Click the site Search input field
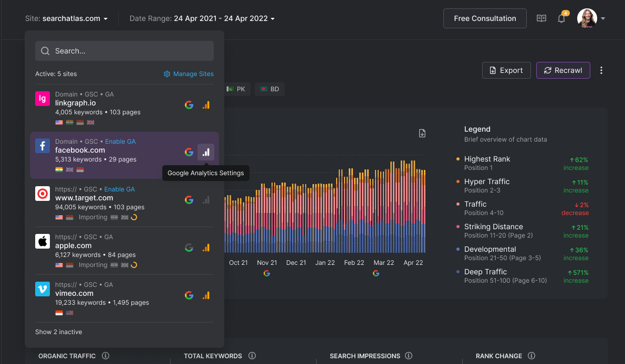Image resolution: width=625 pixels, height=364 pixels. (124, 51)
